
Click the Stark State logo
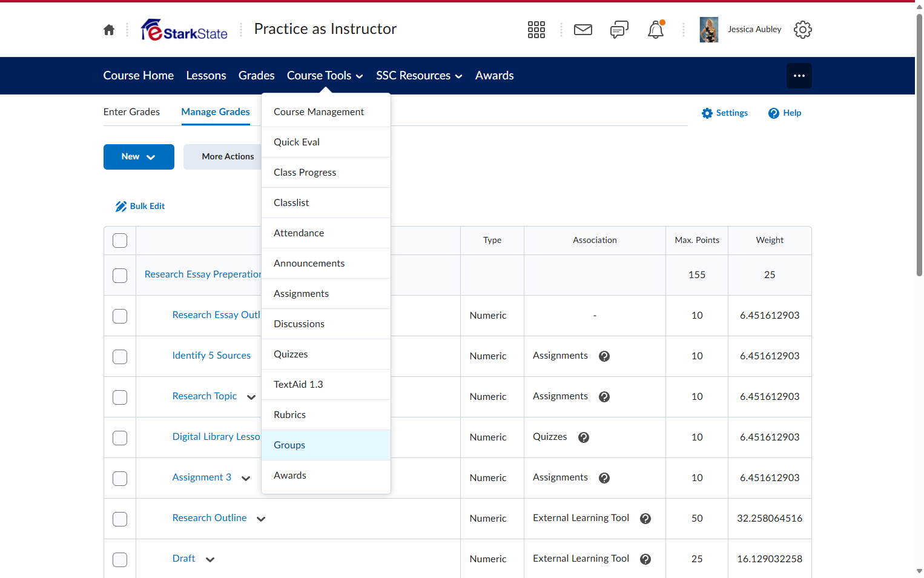184,30
